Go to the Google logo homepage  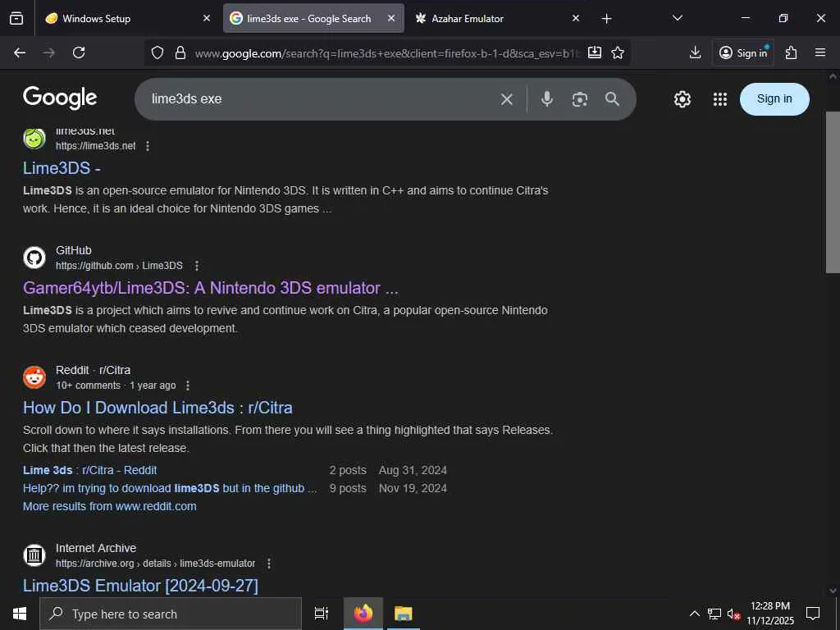pos(60,98)
